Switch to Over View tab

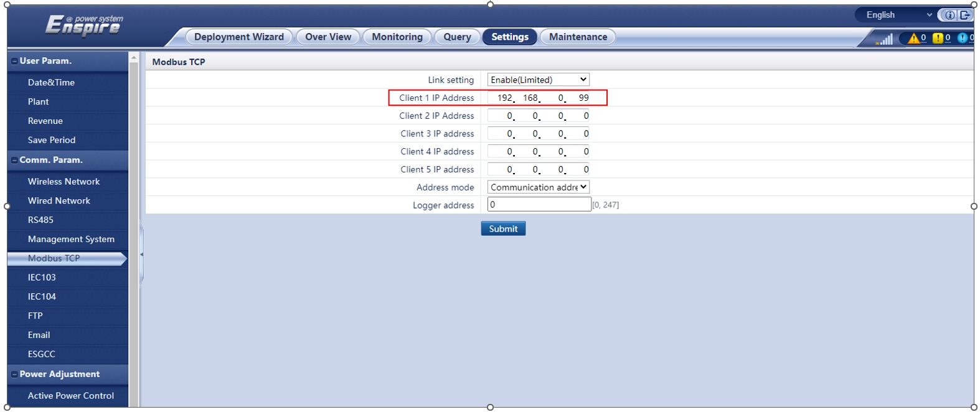pyautogui.click(x=328, y=37)
